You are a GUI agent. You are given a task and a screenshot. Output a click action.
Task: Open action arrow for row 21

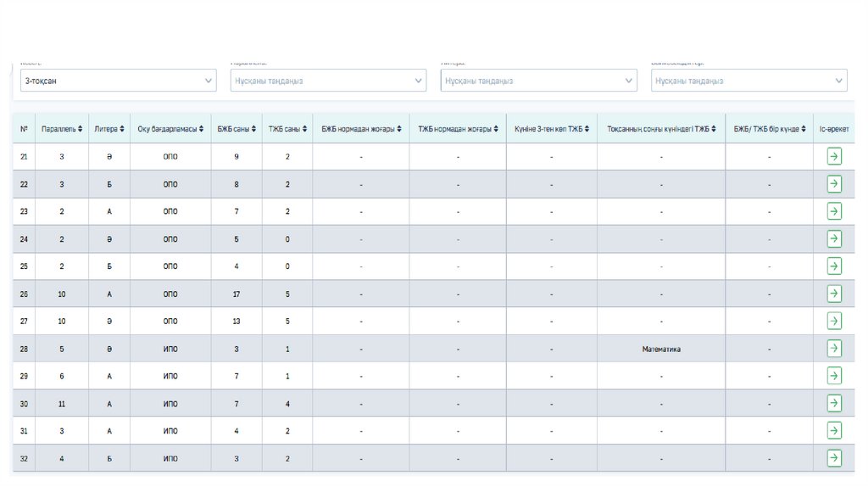pos(834,156)
